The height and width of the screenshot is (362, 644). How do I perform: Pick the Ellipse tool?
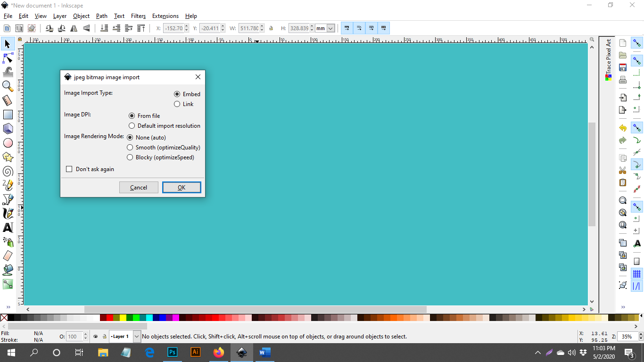(8, 143)
